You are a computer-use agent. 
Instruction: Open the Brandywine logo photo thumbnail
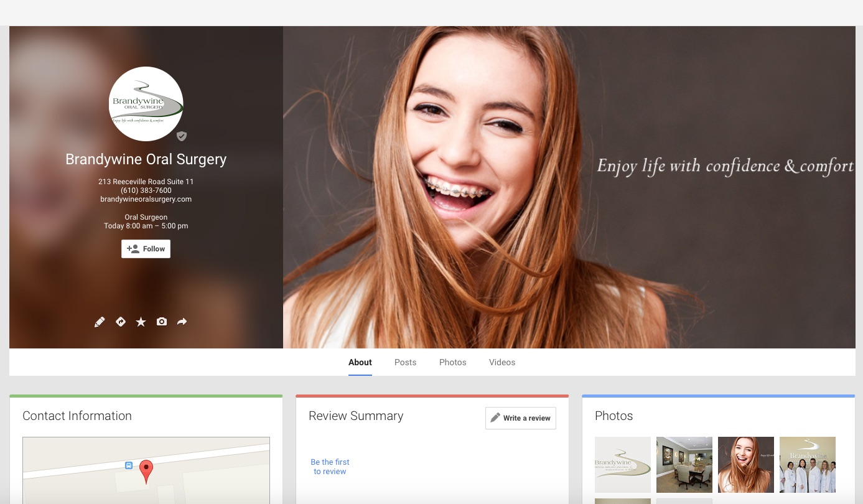coord(623,465)
